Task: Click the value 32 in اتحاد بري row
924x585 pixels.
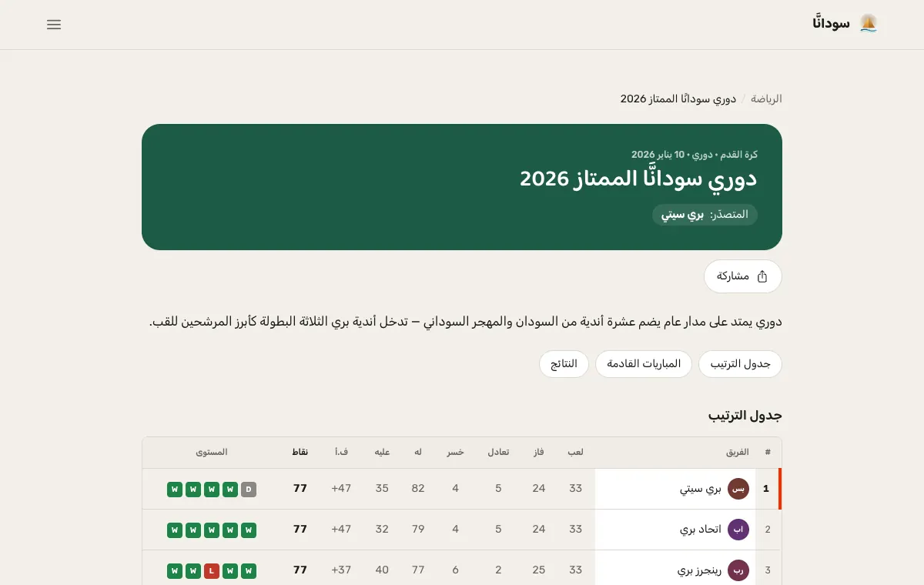Action: click(382, 530)
